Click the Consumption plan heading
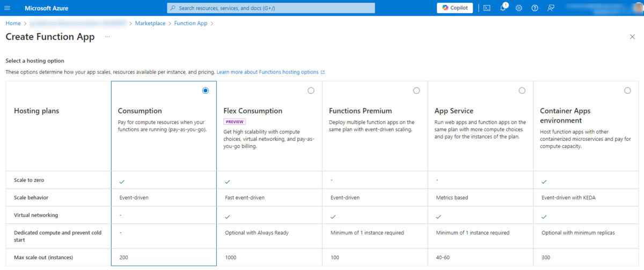 [140, 111]
